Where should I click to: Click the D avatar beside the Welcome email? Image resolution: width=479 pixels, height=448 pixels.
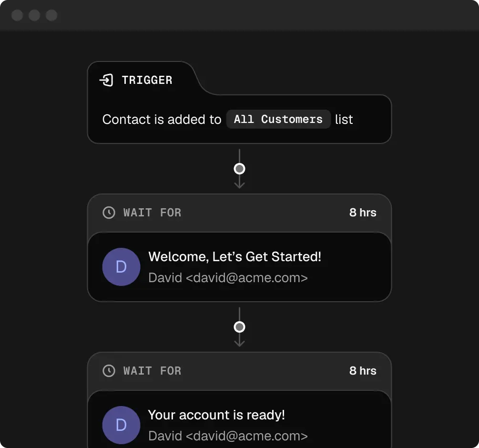(121, 267)
